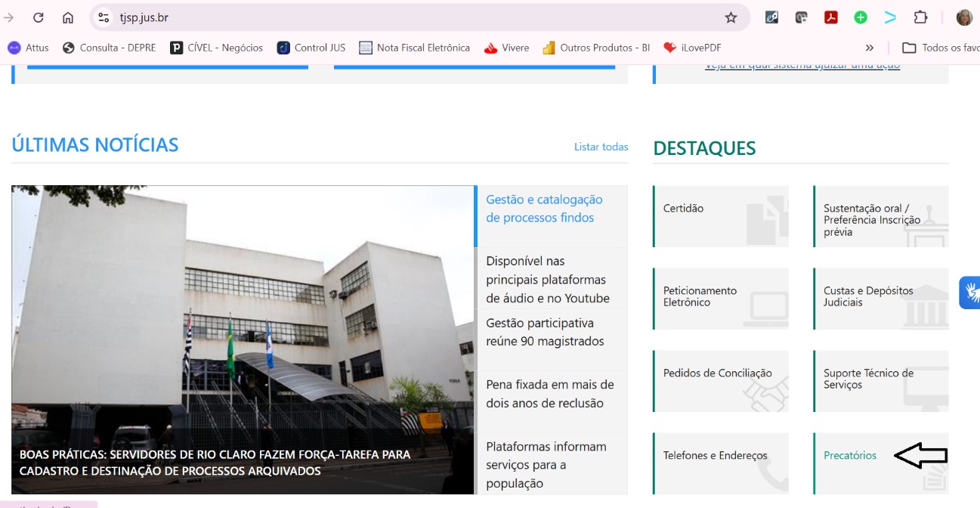Open the Certidão highlight card
Viewport: 980px width, 508px height.
point(721,216)
